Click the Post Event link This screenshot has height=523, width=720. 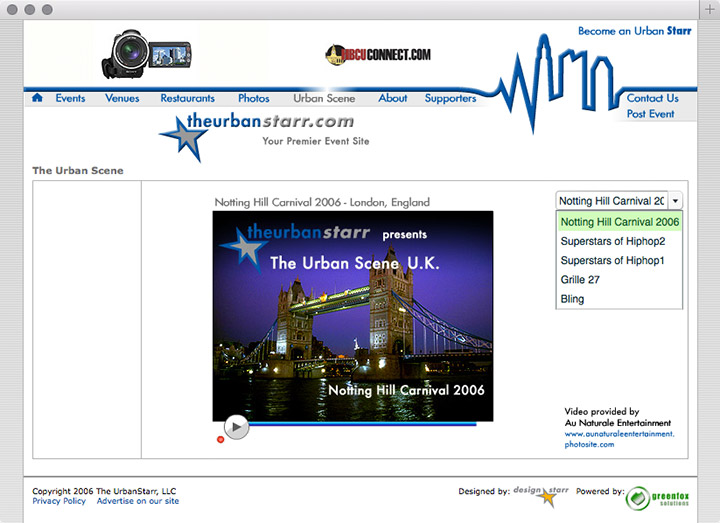pyautogui.click(x=651, y=113)
